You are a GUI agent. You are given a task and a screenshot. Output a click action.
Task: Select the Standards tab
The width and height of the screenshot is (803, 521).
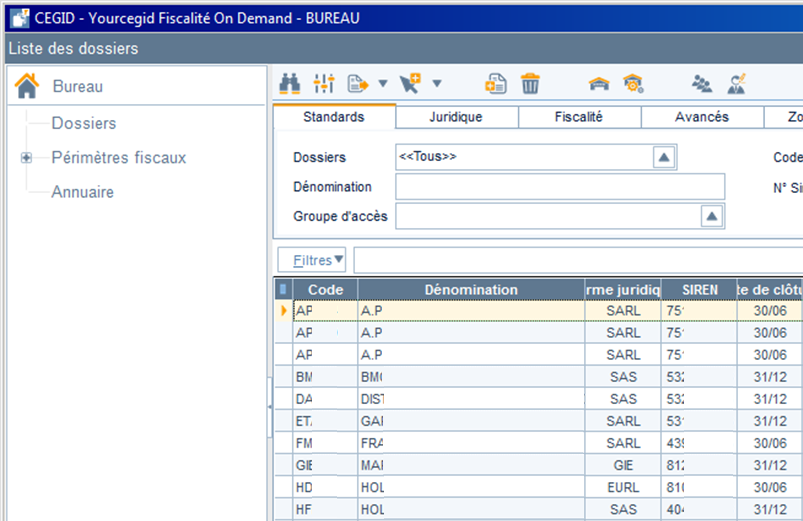click(x=334, y=117)
